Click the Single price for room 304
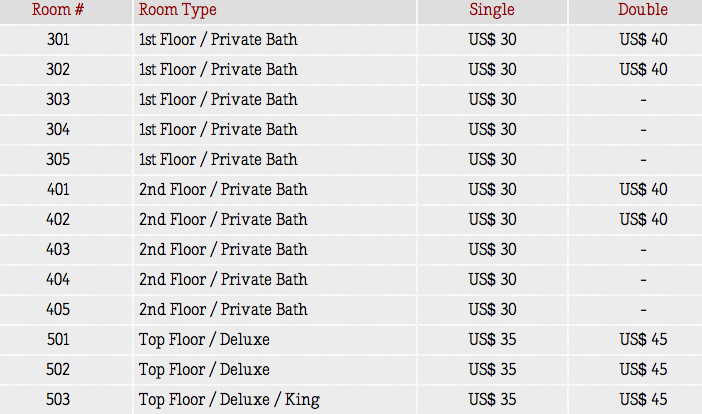The image size is (702, 414). [x=492, y=129]
